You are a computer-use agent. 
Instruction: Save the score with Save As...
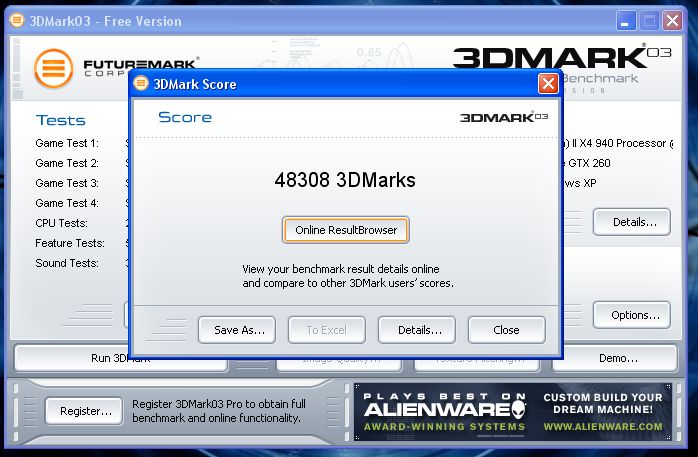point(237,330)
